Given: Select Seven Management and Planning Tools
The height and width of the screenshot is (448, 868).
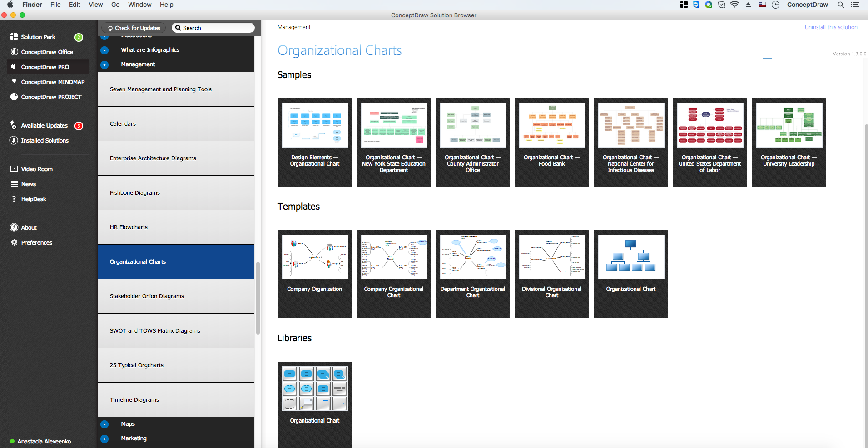Looking at the screenshot, I should point(176,89).
